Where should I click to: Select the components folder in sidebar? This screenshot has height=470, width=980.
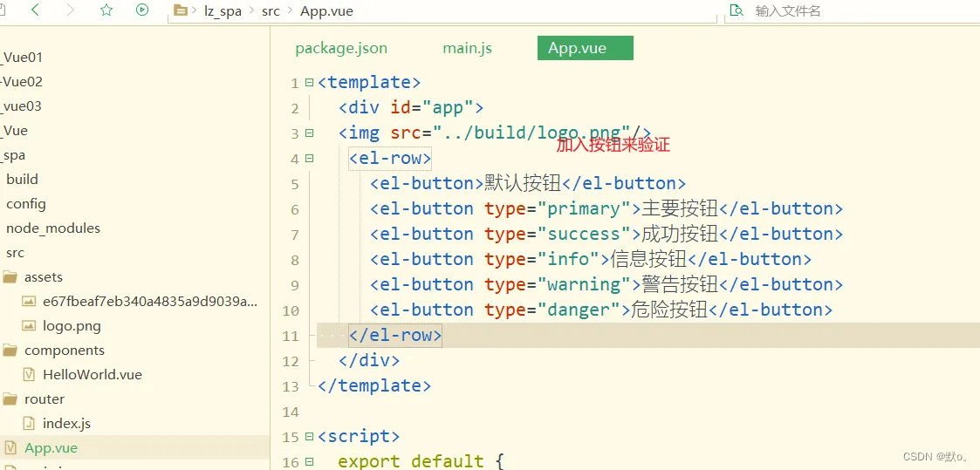[64, 351]
